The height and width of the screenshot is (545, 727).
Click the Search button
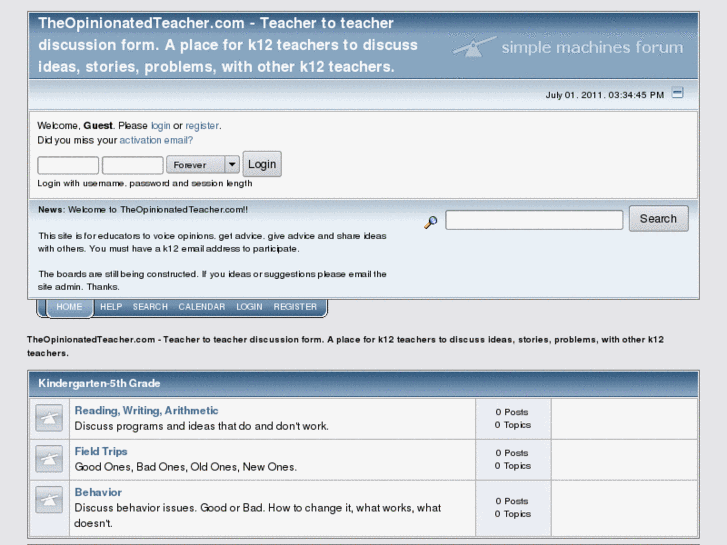click(x=658, y=218)
